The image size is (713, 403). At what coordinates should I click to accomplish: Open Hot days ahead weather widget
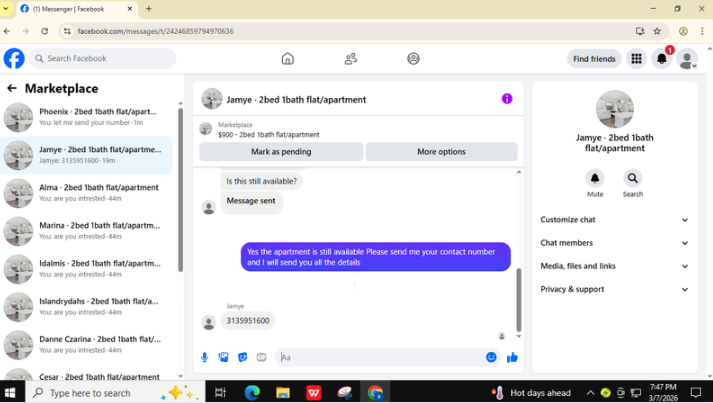click(531, 393)
